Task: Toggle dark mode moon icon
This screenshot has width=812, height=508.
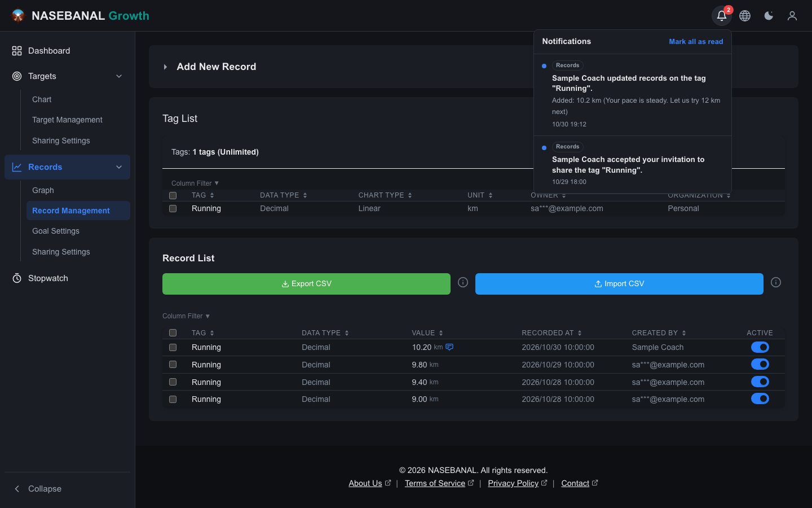Action: coord(769,16)
